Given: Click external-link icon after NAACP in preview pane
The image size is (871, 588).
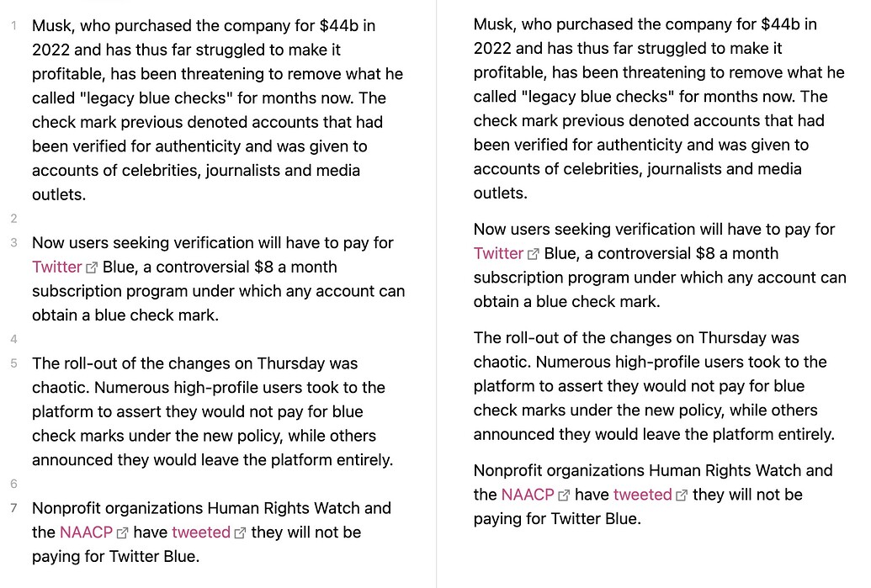Looking at the screenshot, I should [565, 495].
